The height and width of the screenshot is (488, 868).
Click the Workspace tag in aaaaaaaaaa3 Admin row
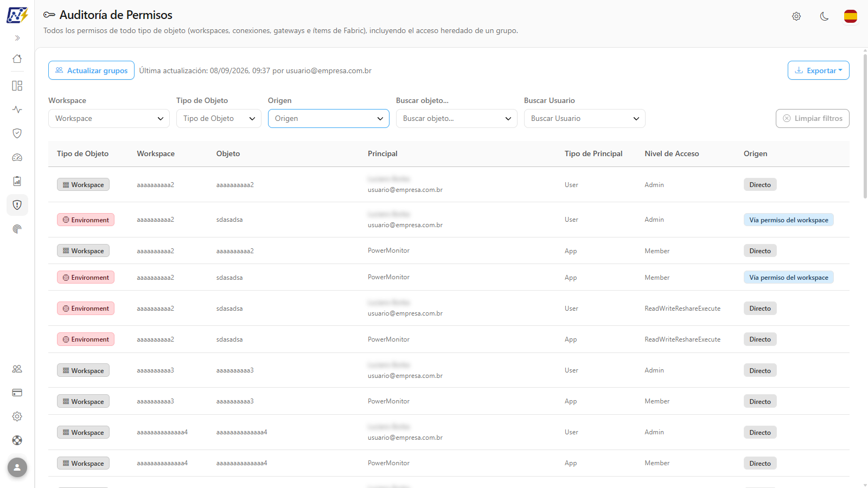coord(83,371)
